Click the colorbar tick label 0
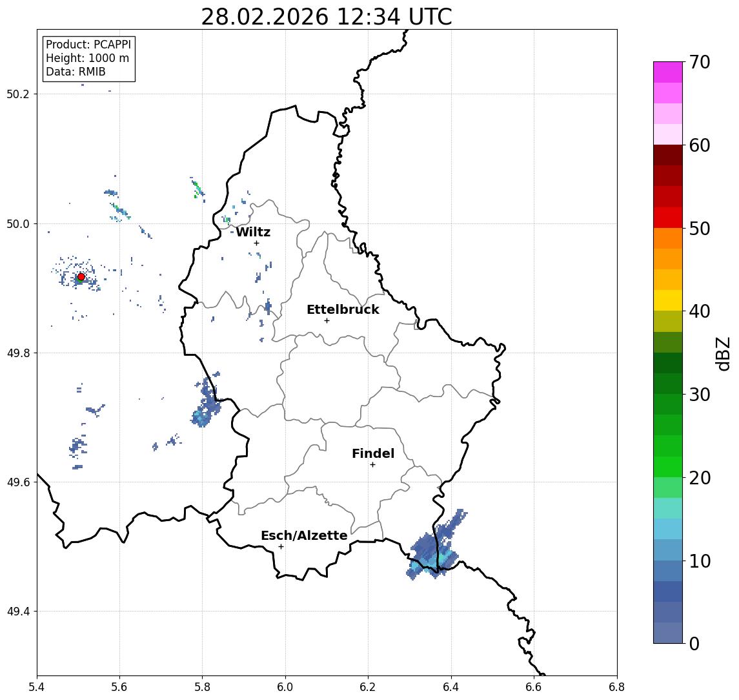Image resolution: width=739 pixels, height=700 pixels. tap(694, 643)
